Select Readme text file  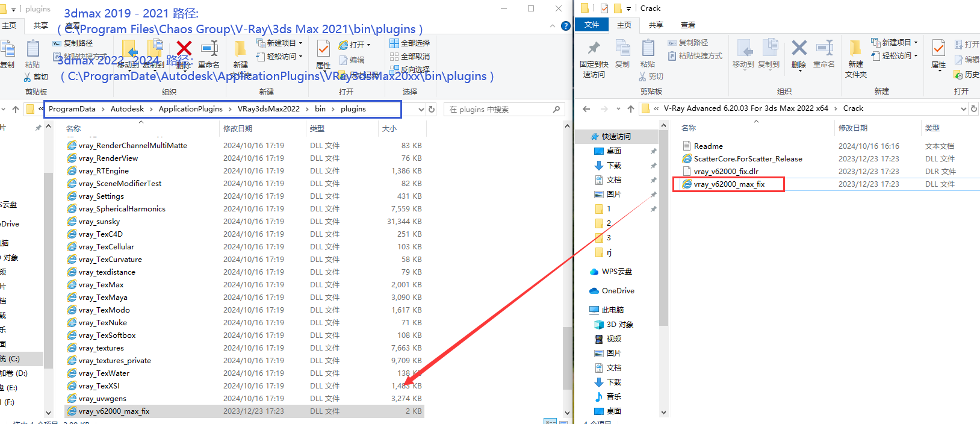point(708,146)
